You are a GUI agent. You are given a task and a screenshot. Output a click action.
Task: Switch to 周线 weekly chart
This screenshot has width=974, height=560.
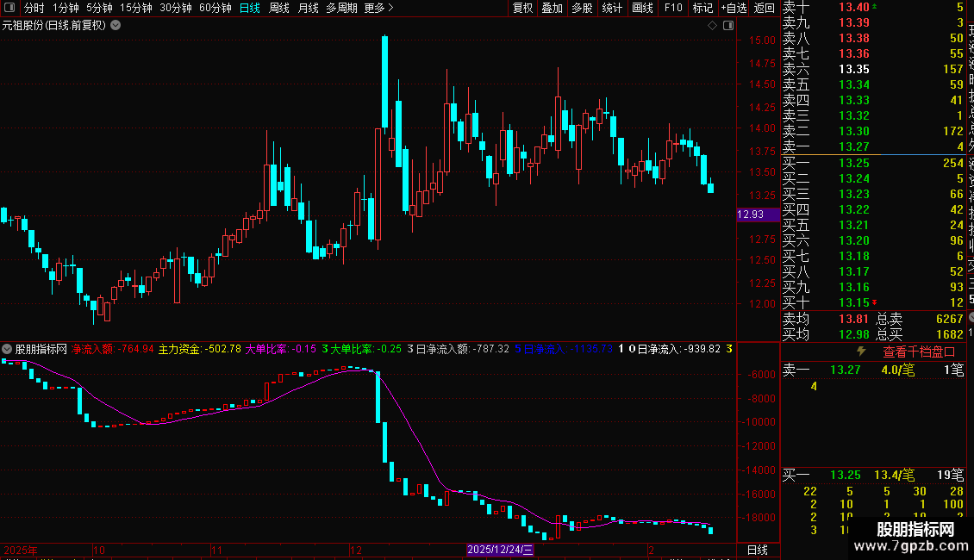[x=279, y=8]
